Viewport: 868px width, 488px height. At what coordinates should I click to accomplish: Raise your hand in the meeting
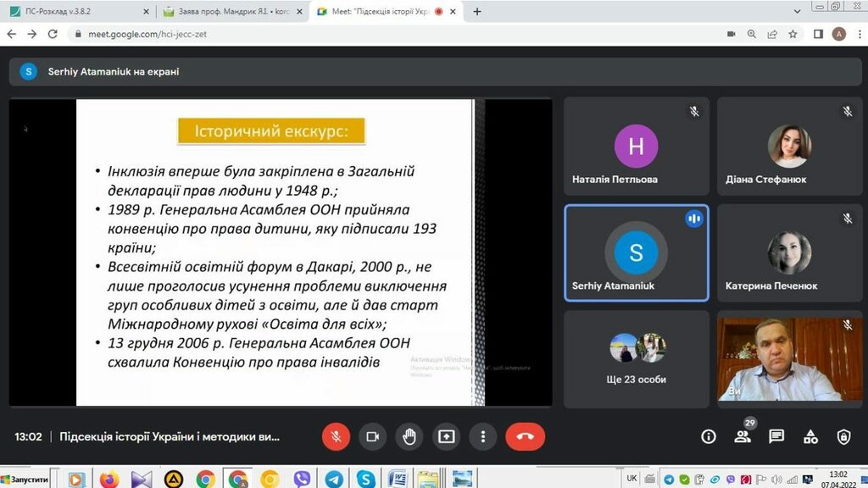(409, 436)
